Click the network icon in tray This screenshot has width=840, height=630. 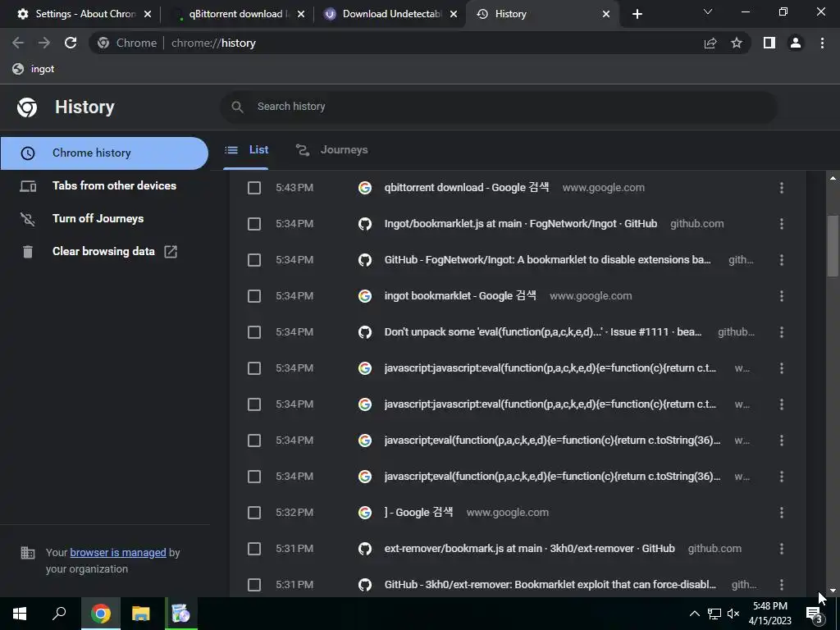(x=714, y=614)
